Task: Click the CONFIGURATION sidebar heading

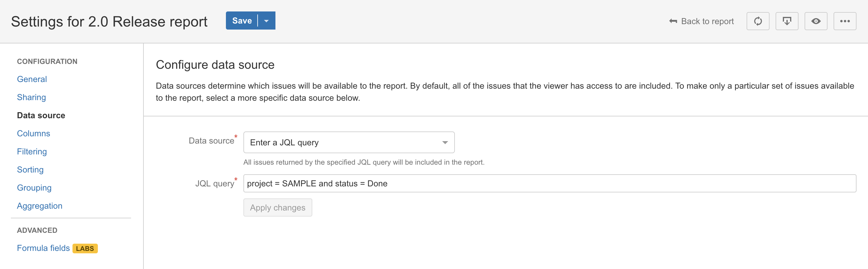Action: coord(47,62)
